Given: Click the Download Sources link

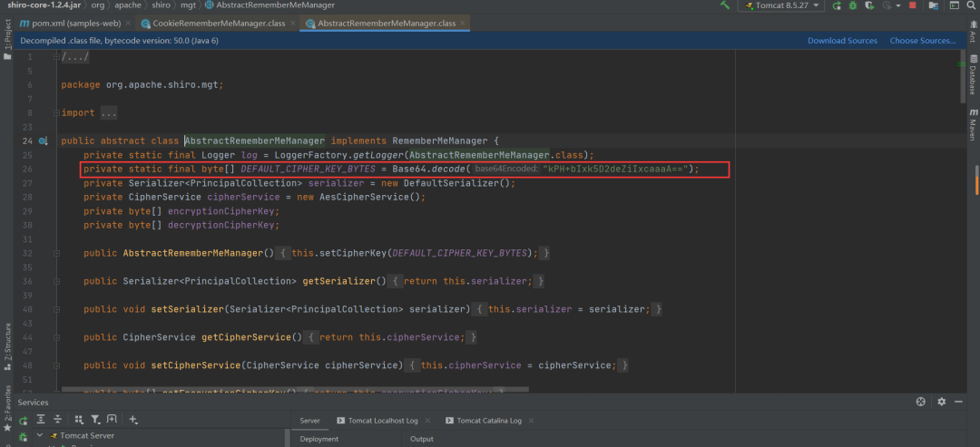Looking at the screenshot, I should click(842, 41).
